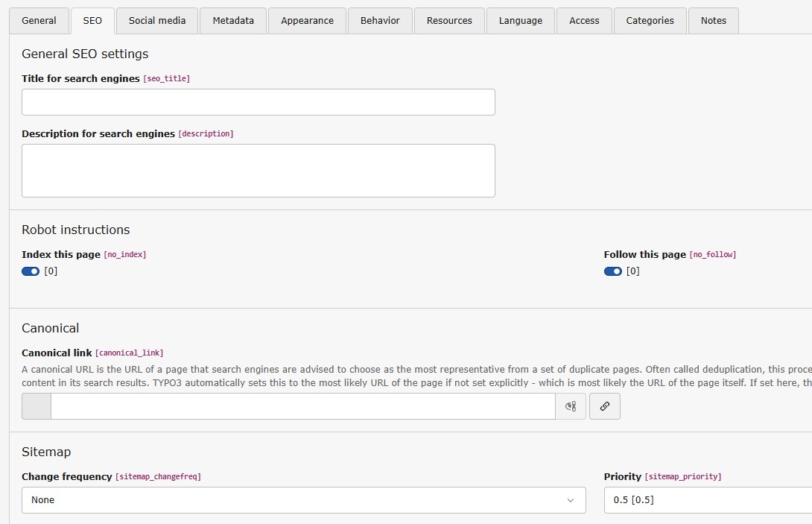Open the link browser for Canonical link
812x524 pixels.
pos(604,406)
